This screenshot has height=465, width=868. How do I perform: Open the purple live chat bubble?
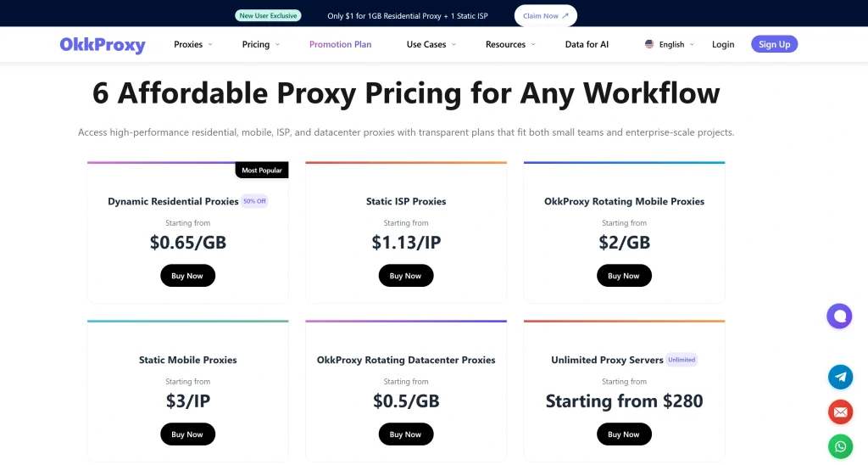click(839, 317)
